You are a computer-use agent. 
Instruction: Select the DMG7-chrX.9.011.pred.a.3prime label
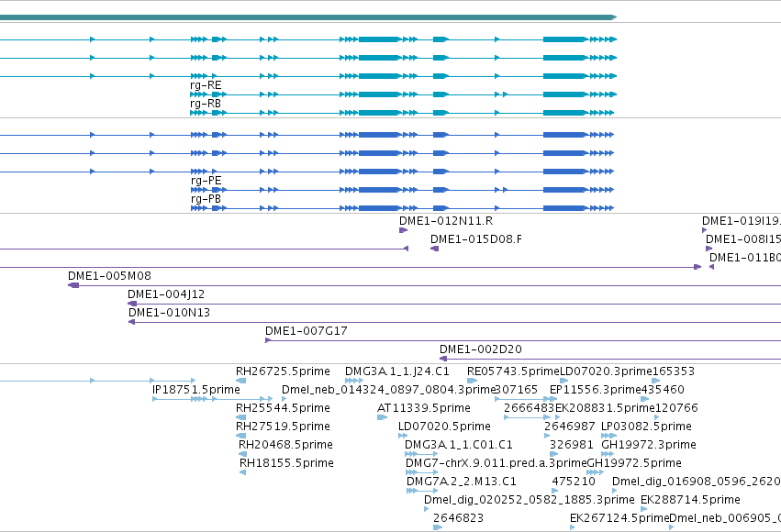[x=496, y=463]
